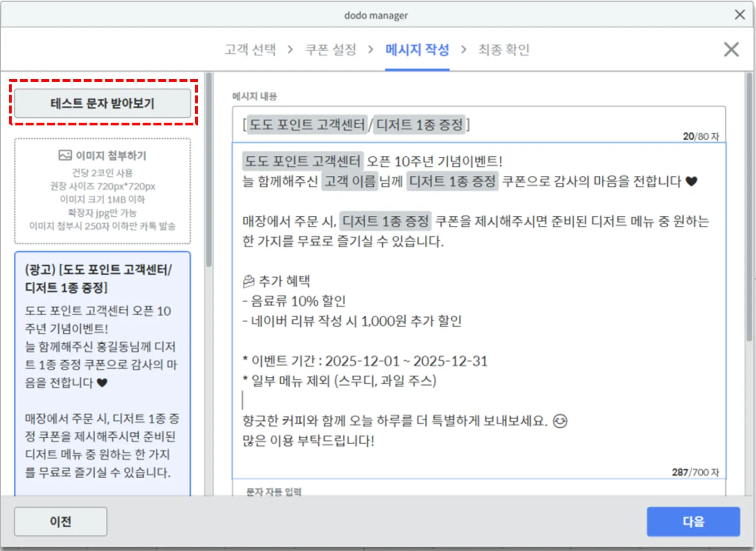The width and height of the screenshot is (756, 551).
Task: Click the '많은 이용 부탁드립니다!' line
Action: tap(308, 441)
